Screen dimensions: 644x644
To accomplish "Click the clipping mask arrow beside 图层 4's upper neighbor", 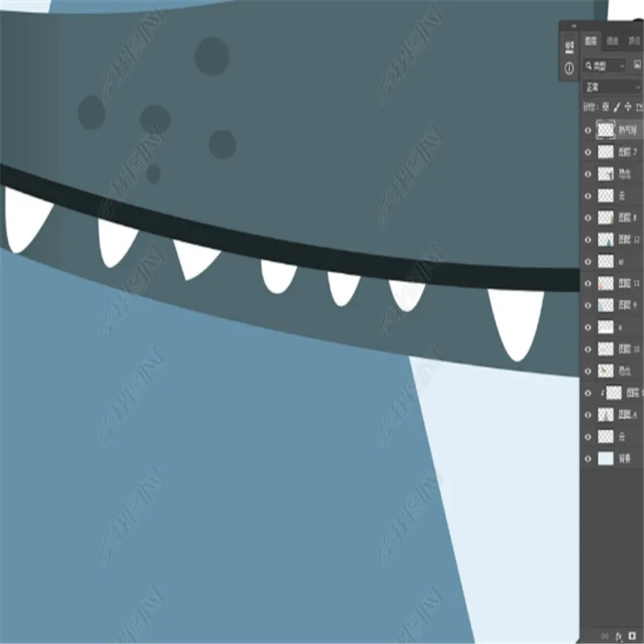I will coord(602,393).
